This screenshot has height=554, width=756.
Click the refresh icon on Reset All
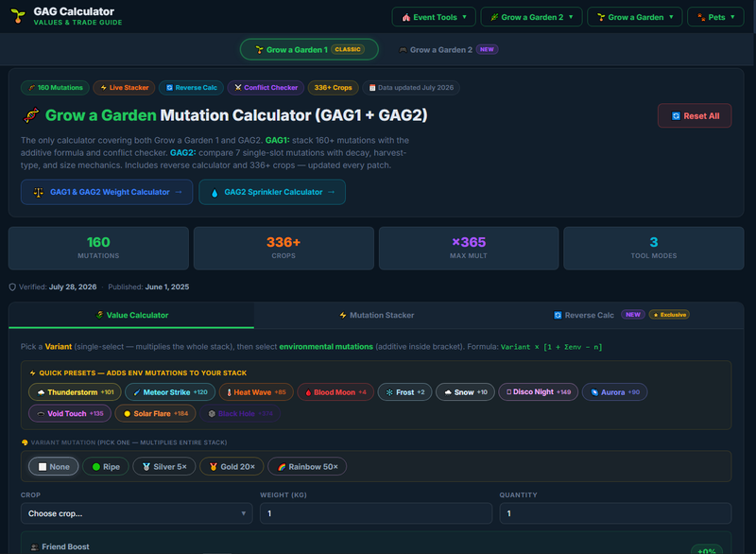point(676,116)
